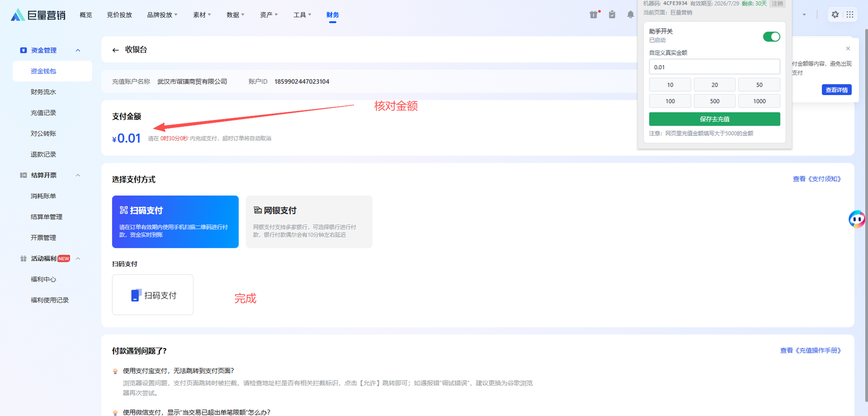Open the notification bell

click(630, 15)
